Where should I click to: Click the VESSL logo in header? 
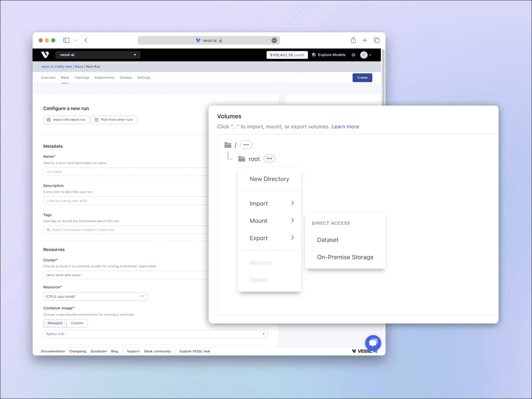(x=45, y=55)
